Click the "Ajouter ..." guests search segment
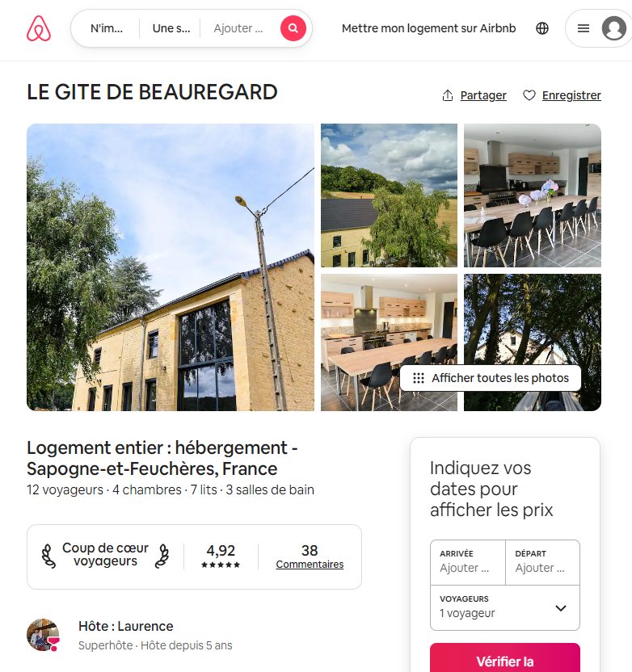This screenshot has width=632, height=672. coord(238,28)
